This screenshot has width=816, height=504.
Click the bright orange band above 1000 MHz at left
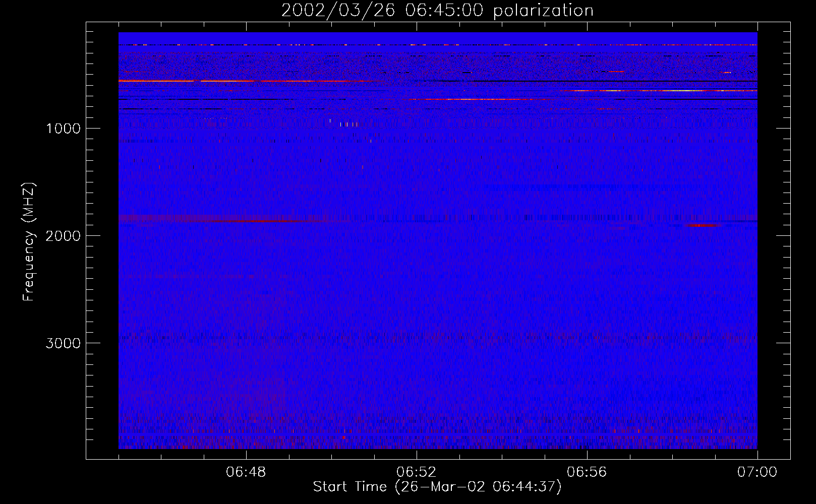click(x=247, y=81)
